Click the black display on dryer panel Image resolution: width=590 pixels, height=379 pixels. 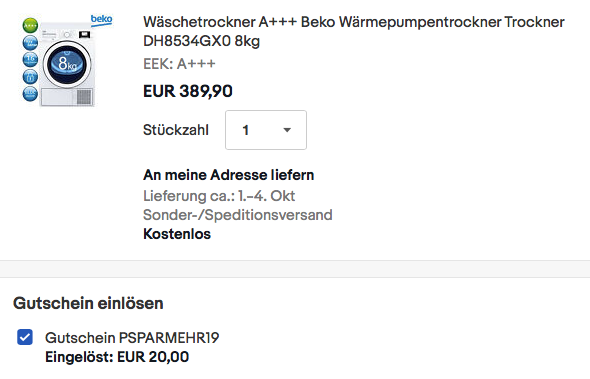pyautogui.click(x=84, y=35)
